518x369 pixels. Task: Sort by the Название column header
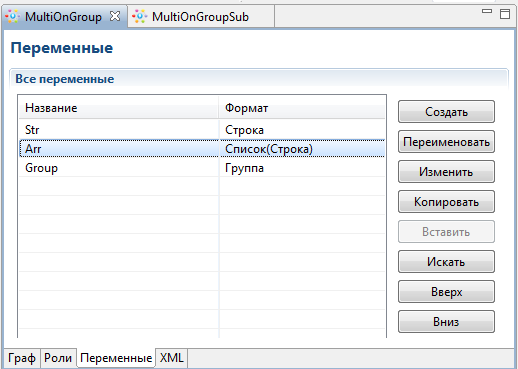coord(119,108)
